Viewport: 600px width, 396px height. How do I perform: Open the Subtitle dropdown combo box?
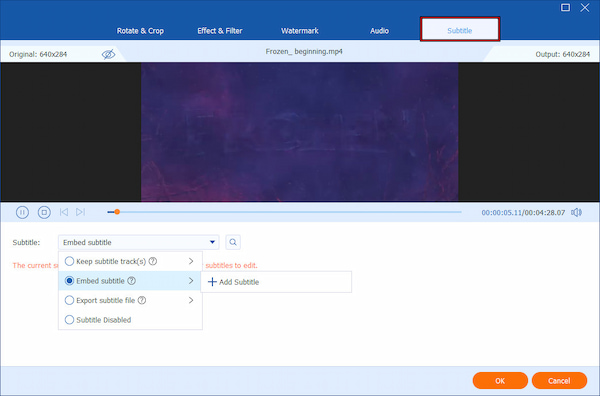tap(139, 242)
